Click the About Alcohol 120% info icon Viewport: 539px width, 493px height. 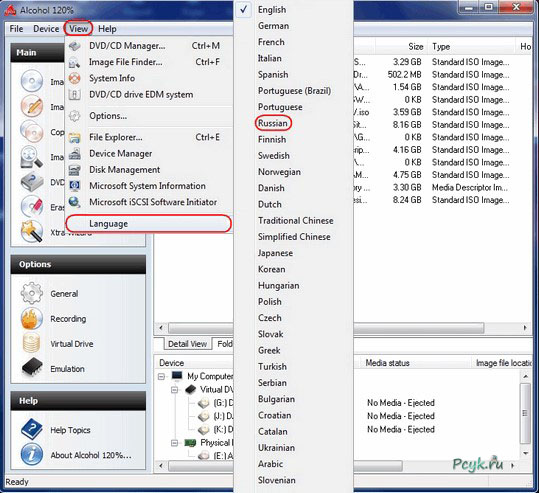click(32, 454)
